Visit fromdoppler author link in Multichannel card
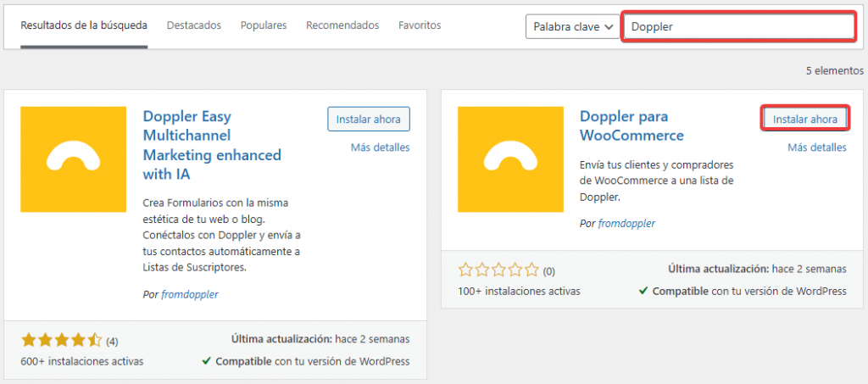 (190, 294)
